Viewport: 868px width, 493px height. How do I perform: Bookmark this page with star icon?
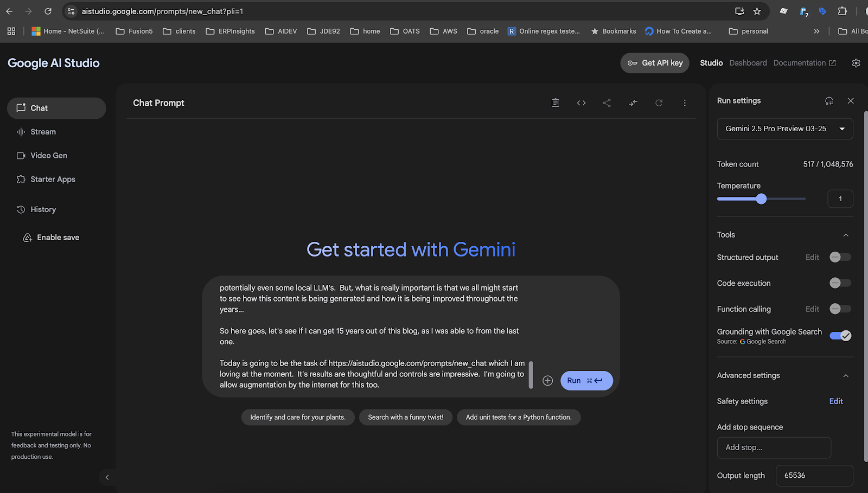757,11
